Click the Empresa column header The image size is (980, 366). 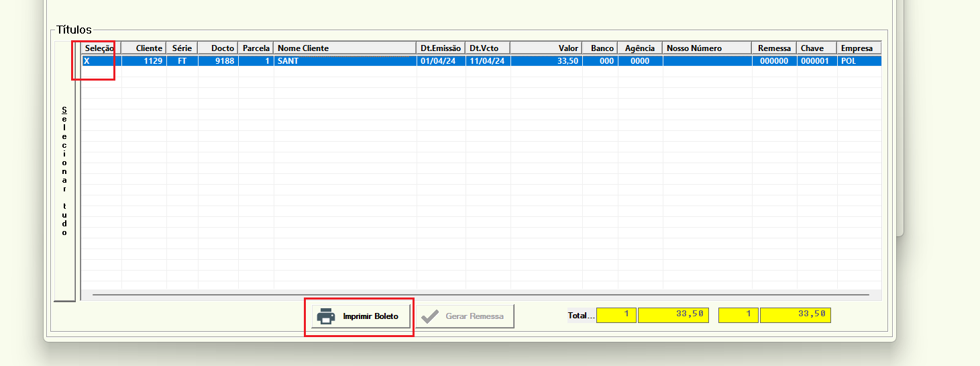tap(859, 48)
